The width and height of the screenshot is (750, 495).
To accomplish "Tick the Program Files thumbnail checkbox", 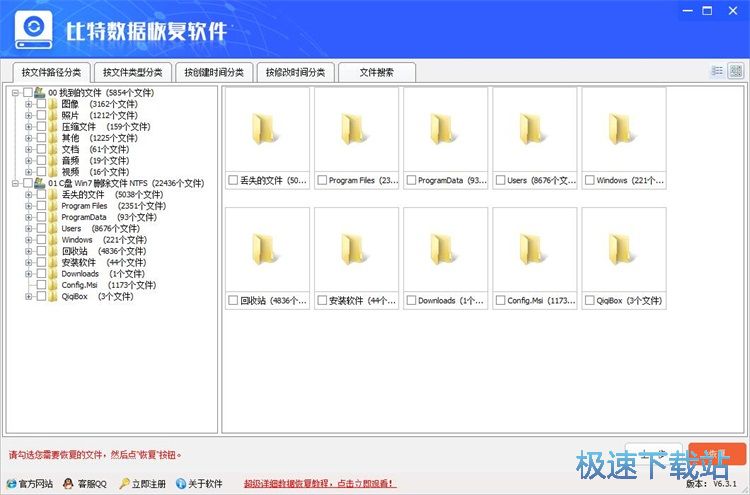I will (x=322, y=180).
